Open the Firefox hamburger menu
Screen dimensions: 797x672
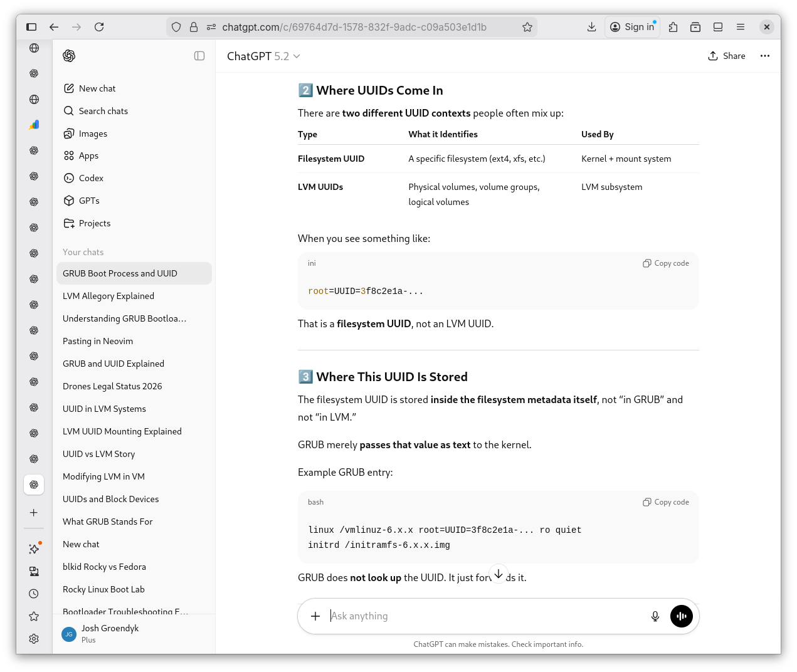[x=740, y=27]
